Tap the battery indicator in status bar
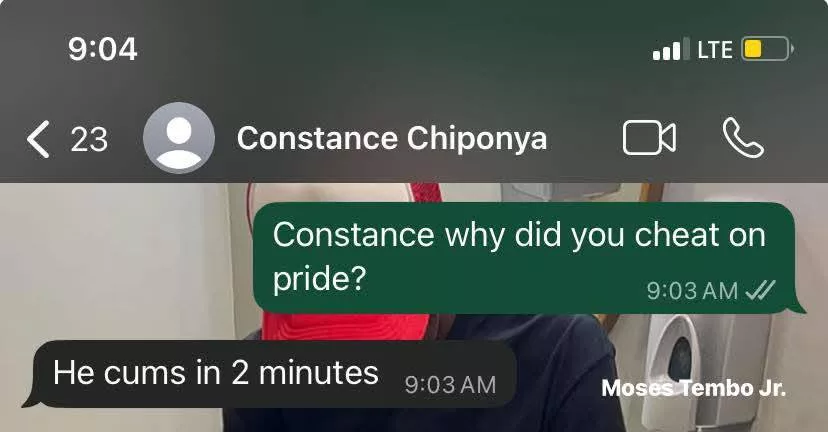The image size is (828, 432). [x=767, y=49]
